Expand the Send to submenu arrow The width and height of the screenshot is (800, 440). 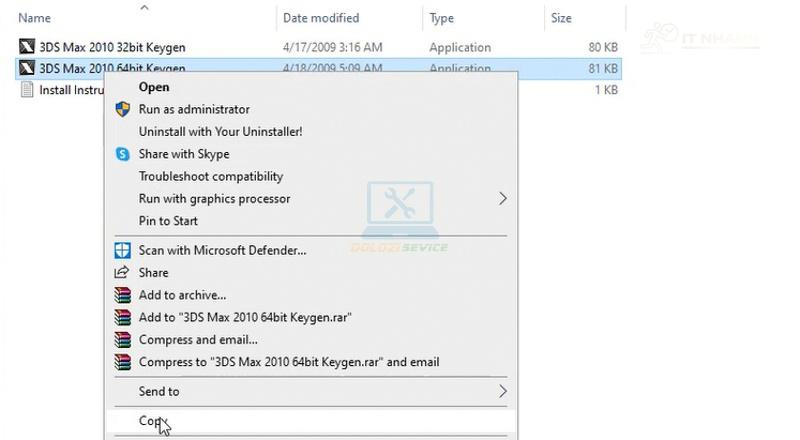pos(503,392)
